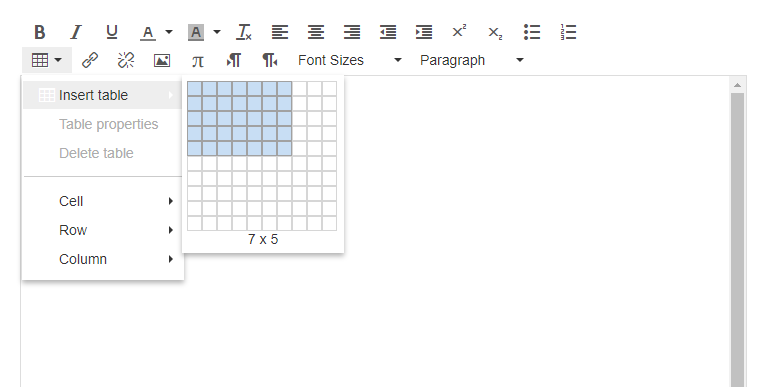
Task: Insert a bullet list
Action: (532, 32)
